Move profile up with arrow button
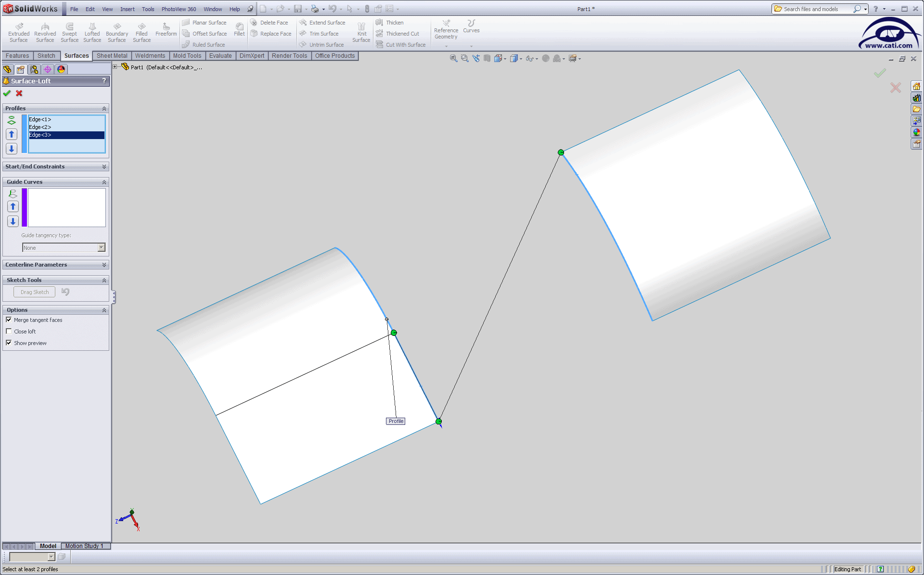 coord(12,134)
